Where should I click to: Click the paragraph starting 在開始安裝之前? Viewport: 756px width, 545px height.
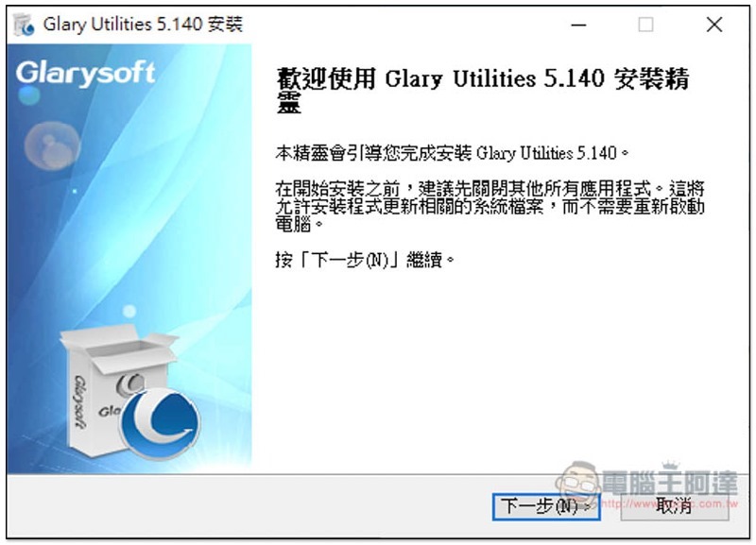(x=490, y=206)
